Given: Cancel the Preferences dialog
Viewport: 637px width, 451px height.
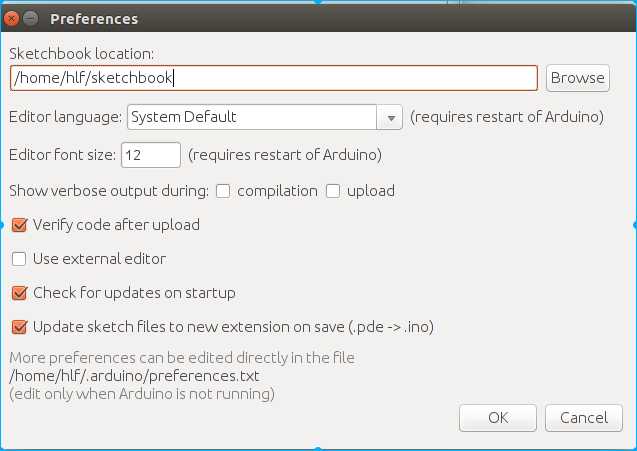Looking at the screenshot, I should [584, 417].
